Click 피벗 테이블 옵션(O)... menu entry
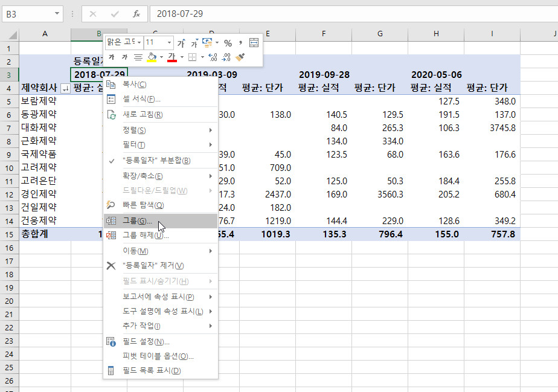Image resolution: width=558 pixels, height=392 pixels. tap(158, 356)
